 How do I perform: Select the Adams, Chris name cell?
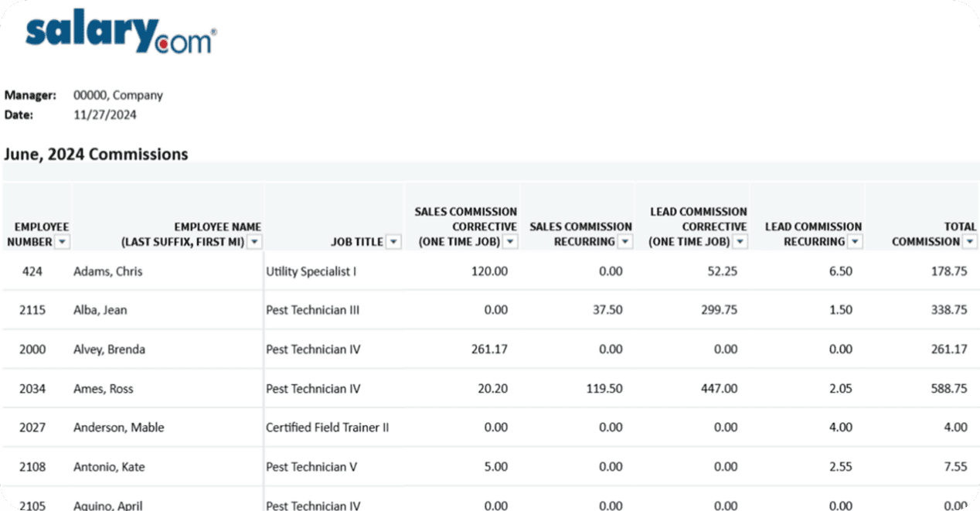click(x=107, y=271)
